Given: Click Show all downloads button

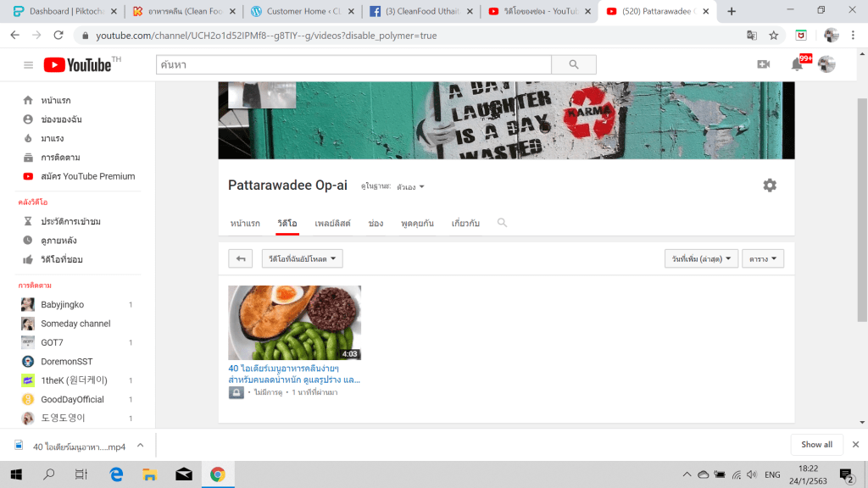Looking at the screenshot, I should [816, 445].
